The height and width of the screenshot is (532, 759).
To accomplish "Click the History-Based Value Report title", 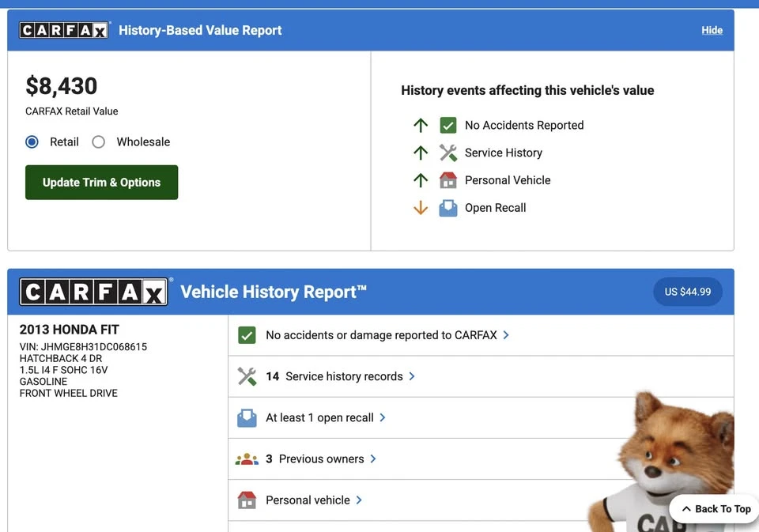I will tap(200, 30).
